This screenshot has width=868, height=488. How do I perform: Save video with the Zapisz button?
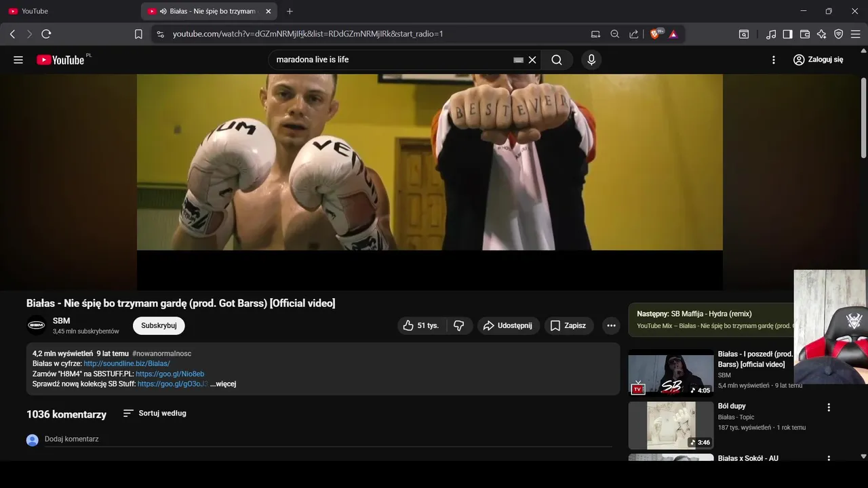(x=568, y=326)
